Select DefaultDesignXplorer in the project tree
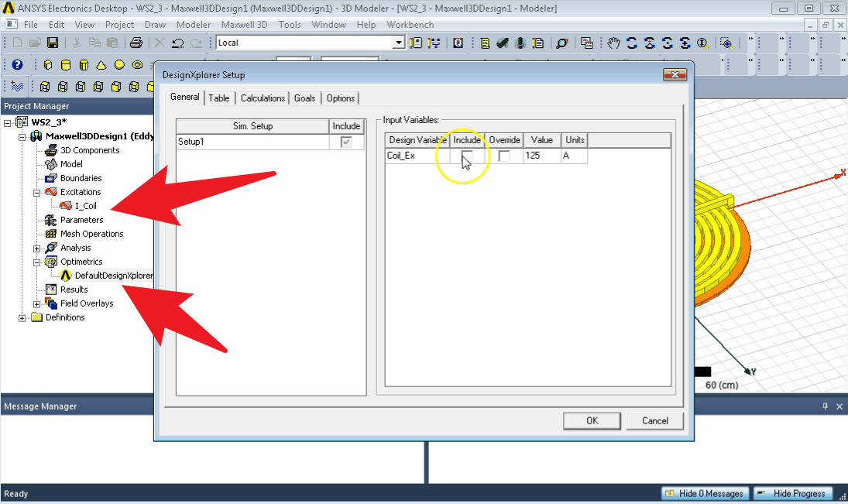Screen dimensions: 848x504 (114, 276)
